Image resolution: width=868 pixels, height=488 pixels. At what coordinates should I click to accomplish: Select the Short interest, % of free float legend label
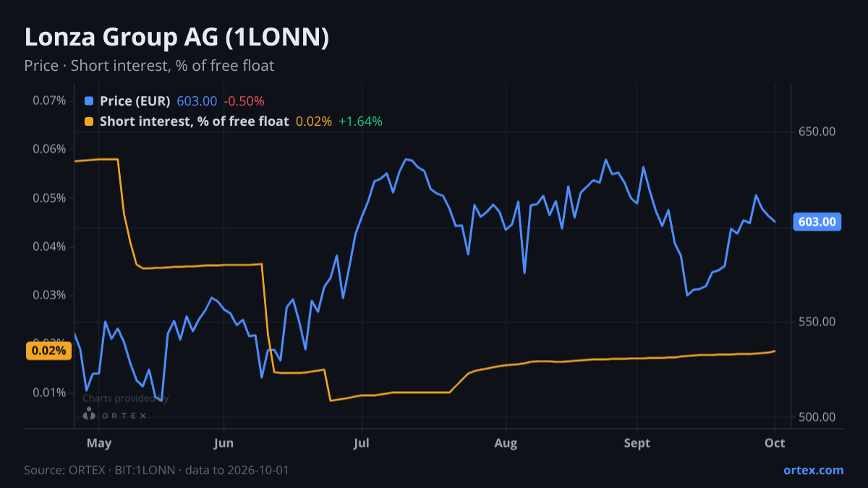point(195,121)
